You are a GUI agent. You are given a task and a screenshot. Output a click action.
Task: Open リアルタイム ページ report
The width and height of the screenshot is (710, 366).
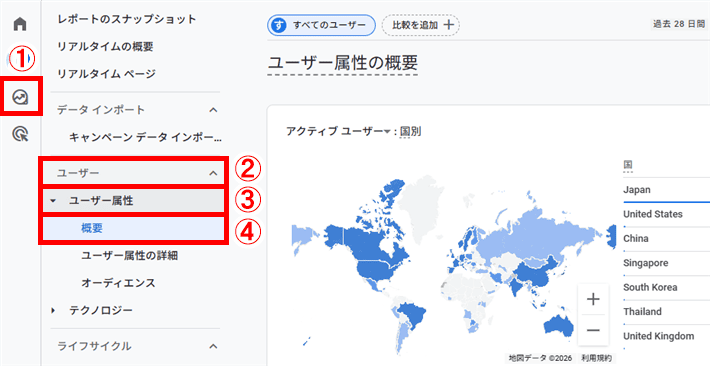(106, 73)
